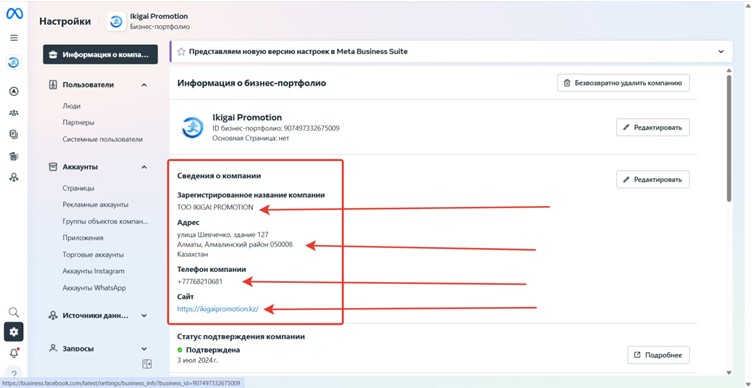Click the Meta logo icon
Screen dimensions: 752x388
(x=14, y=14)
